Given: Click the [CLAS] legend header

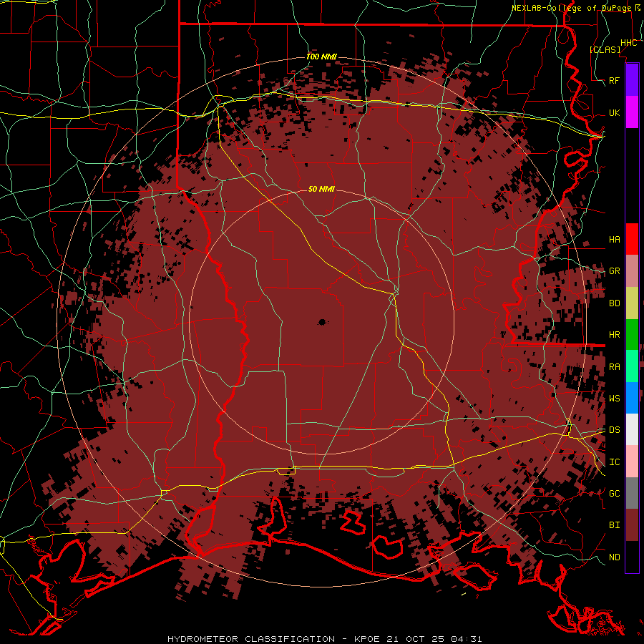Looking at the screenshot, I should pos(605,49).
